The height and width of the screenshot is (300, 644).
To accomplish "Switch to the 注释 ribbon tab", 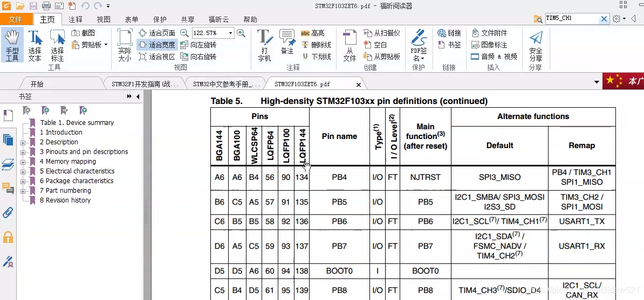I will point(76,19).
